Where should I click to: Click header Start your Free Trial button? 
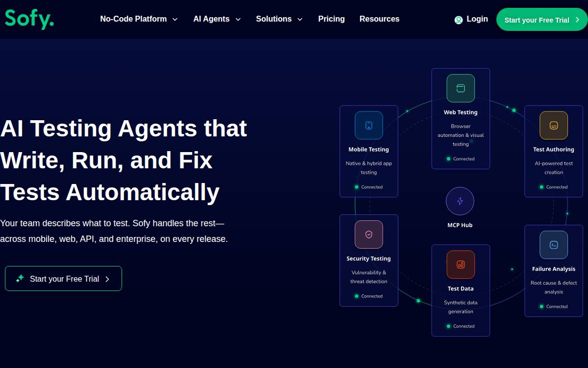tap(542, 20)
